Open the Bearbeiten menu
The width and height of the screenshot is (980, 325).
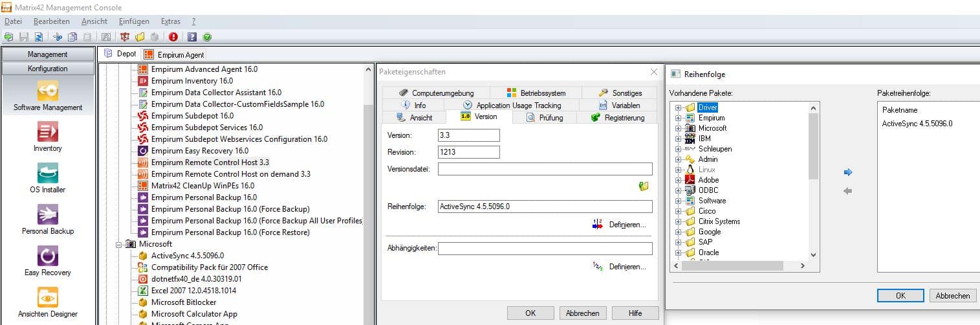pyautogui.click(x=52, y=21)
